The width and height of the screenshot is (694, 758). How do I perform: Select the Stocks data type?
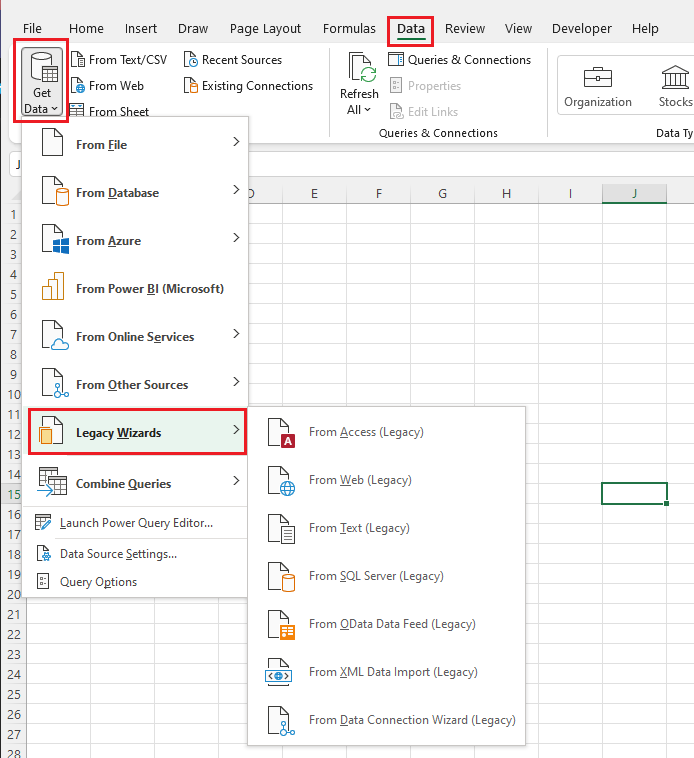coord(675,86)
